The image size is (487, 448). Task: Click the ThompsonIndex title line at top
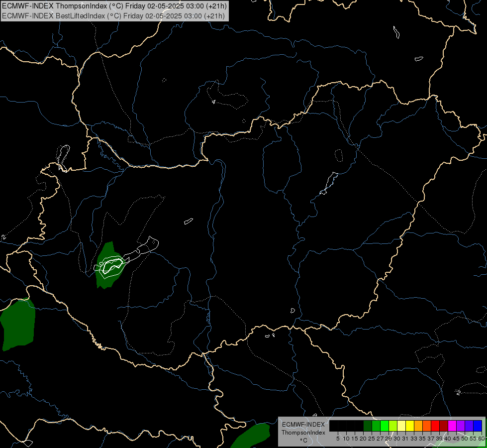[x=114, y=6]
